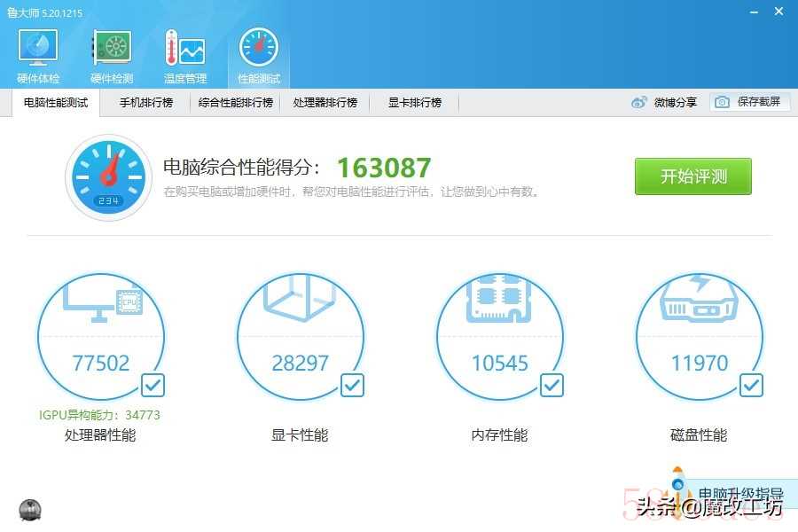
Task: Click the graphics card cube icon
Action: click(301, 299)
